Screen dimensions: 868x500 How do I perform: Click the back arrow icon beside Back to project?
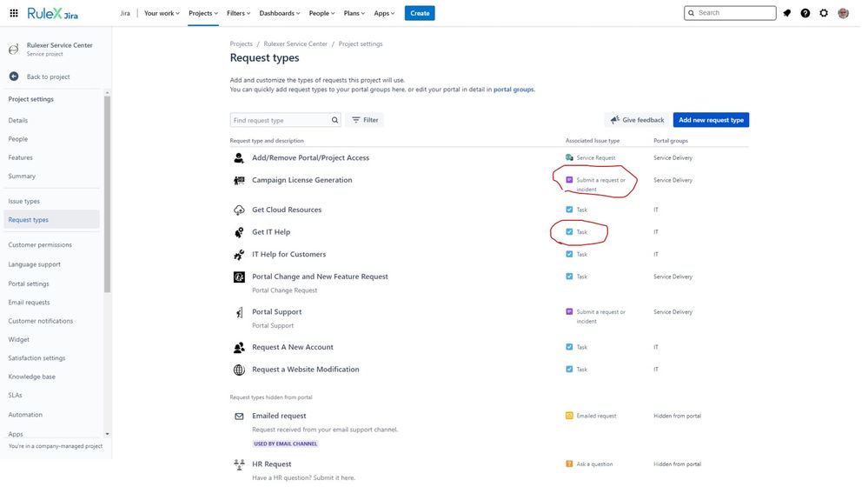pyautogui.click(x=14, y=77)
